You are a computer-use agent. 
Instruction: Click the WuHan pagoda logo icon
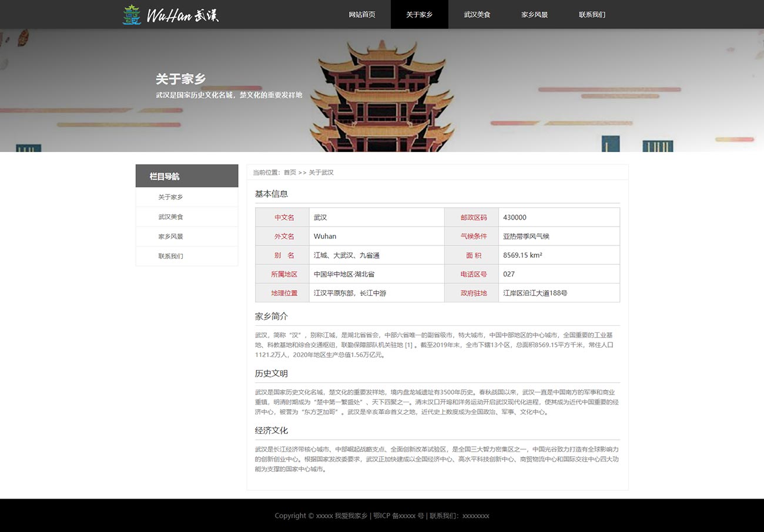point(132,15)
